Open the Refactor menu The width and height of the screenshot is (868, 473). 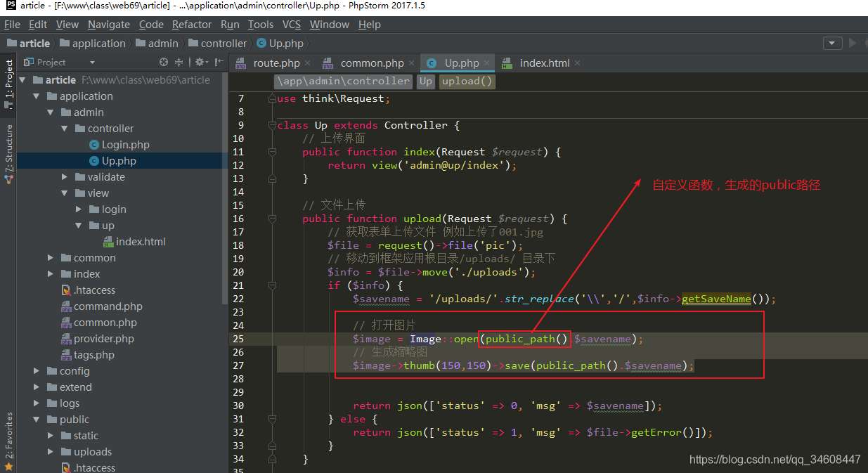pyautogui.click(x=192, y=25)
